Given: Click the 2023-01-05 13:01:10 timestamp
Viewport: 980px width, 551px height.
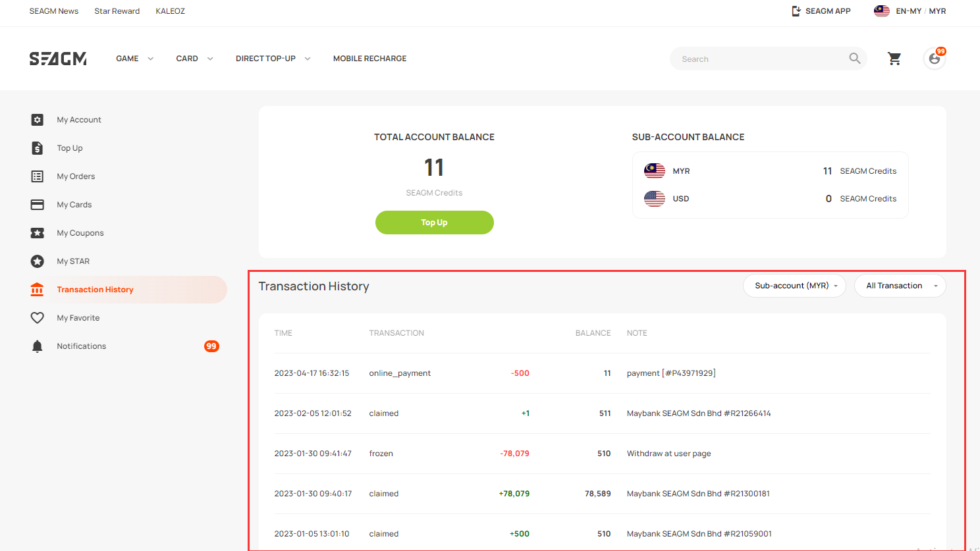Looking at the screenshot, I should [x=312, y=534].
